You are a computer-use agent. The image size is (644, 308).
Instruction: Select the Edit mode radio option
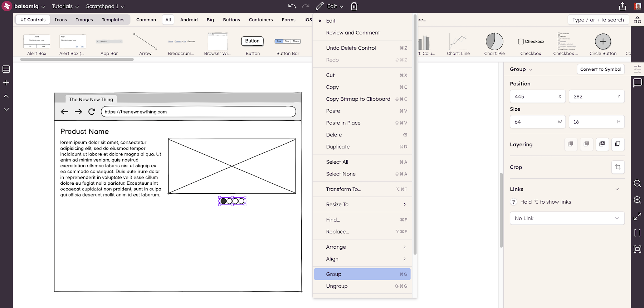click(x=331, y=21)
